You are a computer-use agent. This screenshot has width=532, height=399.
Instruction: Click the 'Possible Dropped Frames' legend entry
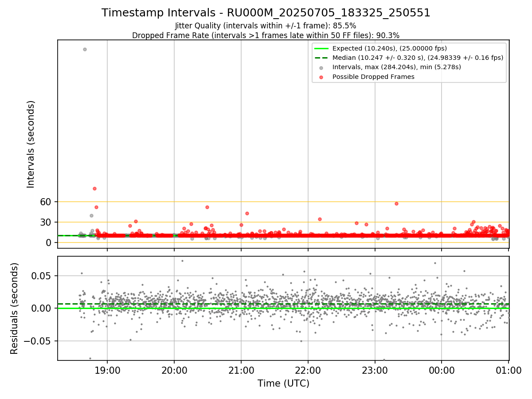[373, 77]
